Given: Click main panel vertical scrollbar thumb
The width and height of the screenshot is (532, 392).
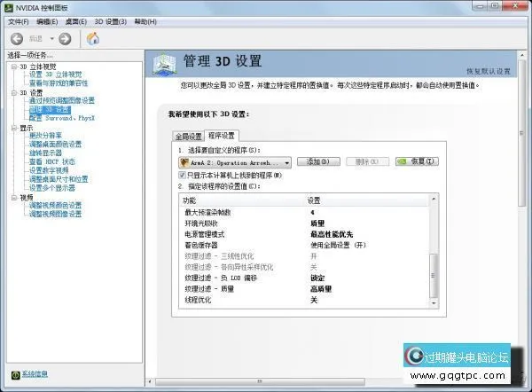Looking at the screenshot, I should click(522, 133).
